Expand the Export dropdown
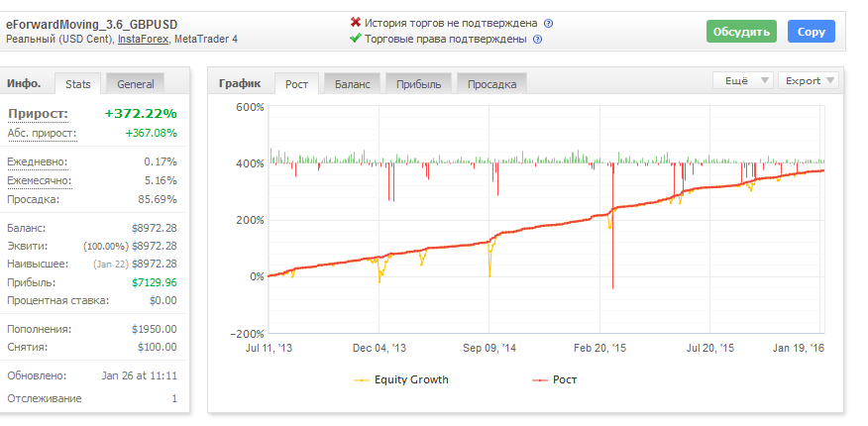The image size is (868, 426). click(809, 81)
